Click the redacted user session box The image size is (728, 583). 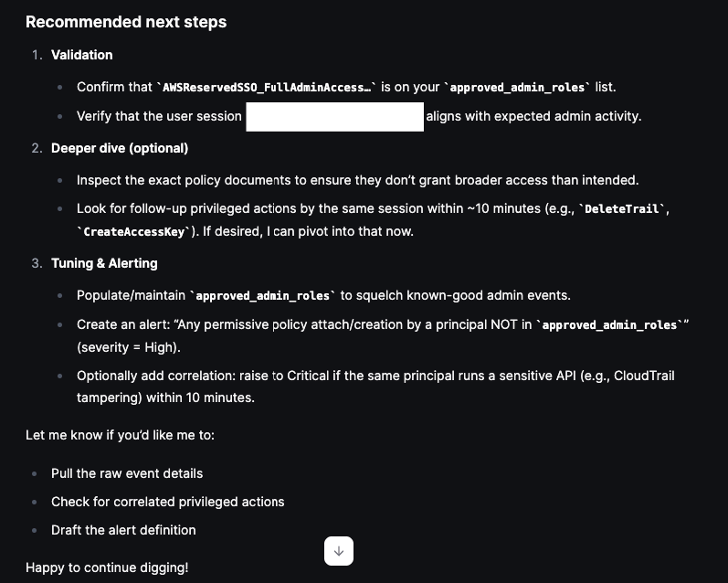point(335,117)
